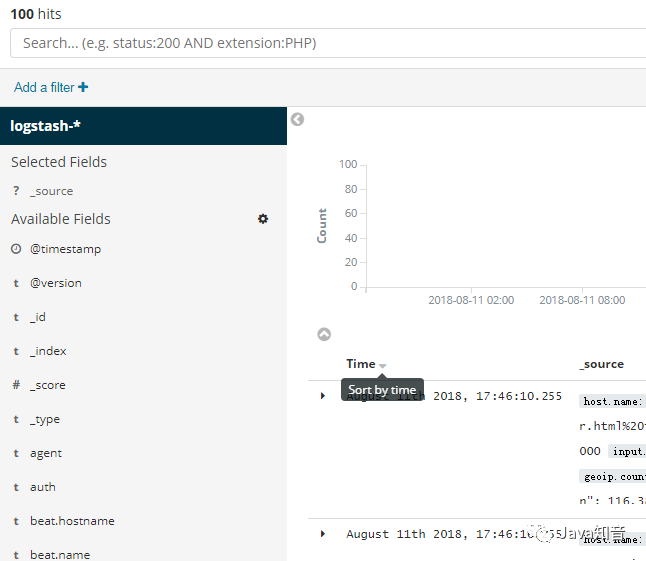Viewport: 646px width, 561px height.
Task: Select the _source field under Selected Fields
Action: tap(51, 191)
